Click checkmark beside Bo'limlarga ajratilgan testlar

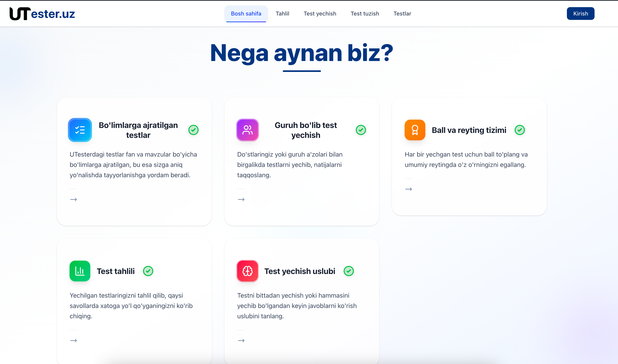[x=193, y=130]
